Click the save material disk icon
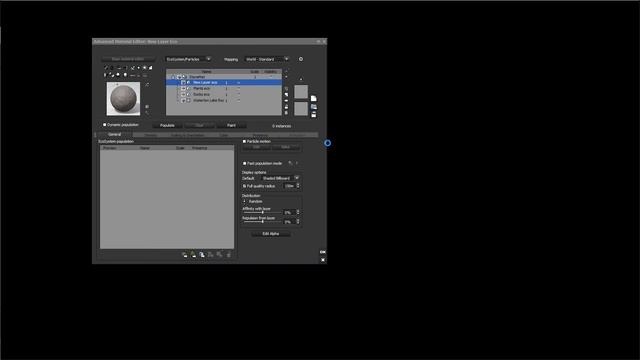This screenshot has height=360, width=640. click(313, 115)
